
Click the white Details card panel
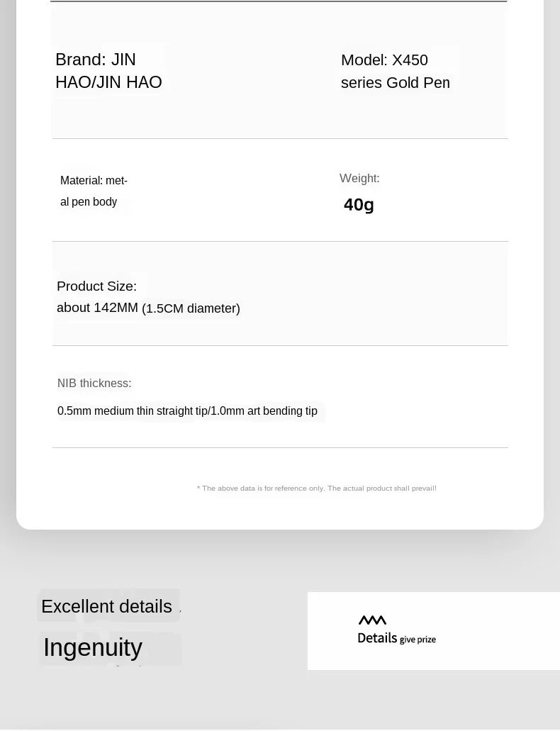[434, 631]
